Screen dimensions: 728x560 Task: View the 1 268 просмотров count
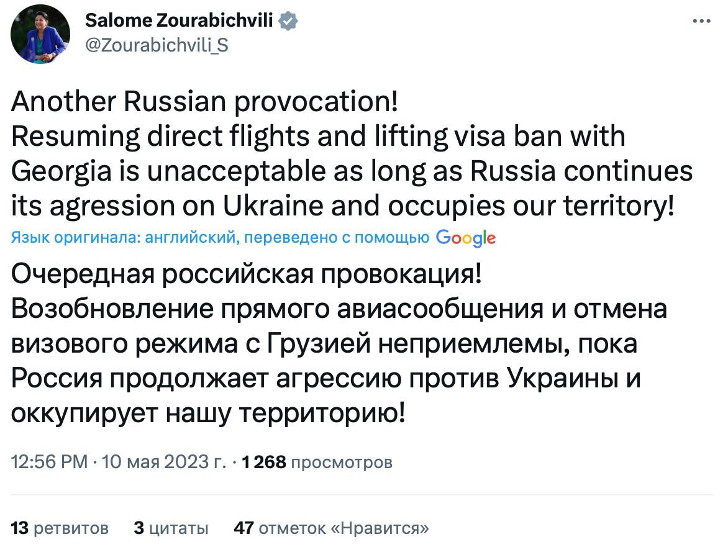tap(317, 463)
